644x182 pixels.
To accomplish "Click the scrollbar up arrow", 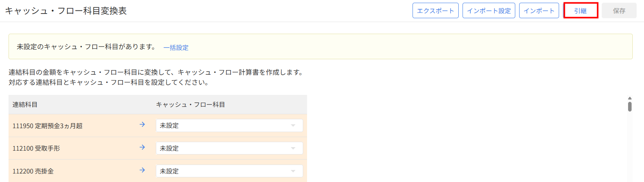I will [x=630, y=98].
